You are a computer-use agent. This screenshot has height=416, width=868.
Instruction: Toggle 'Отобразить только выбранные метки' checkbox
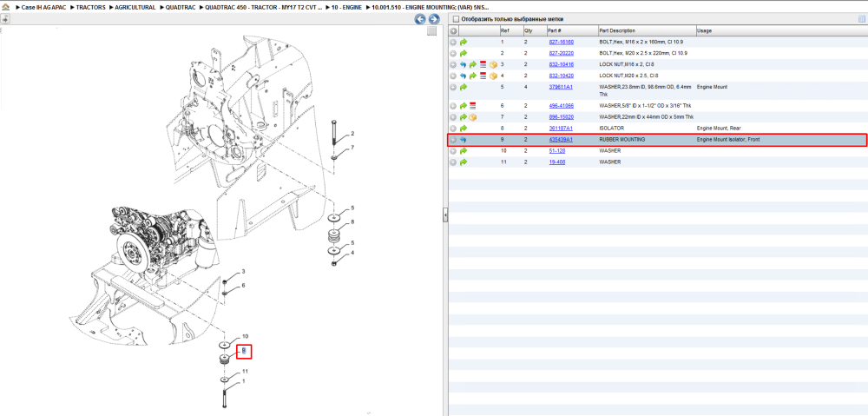click(x=457, y=19)
